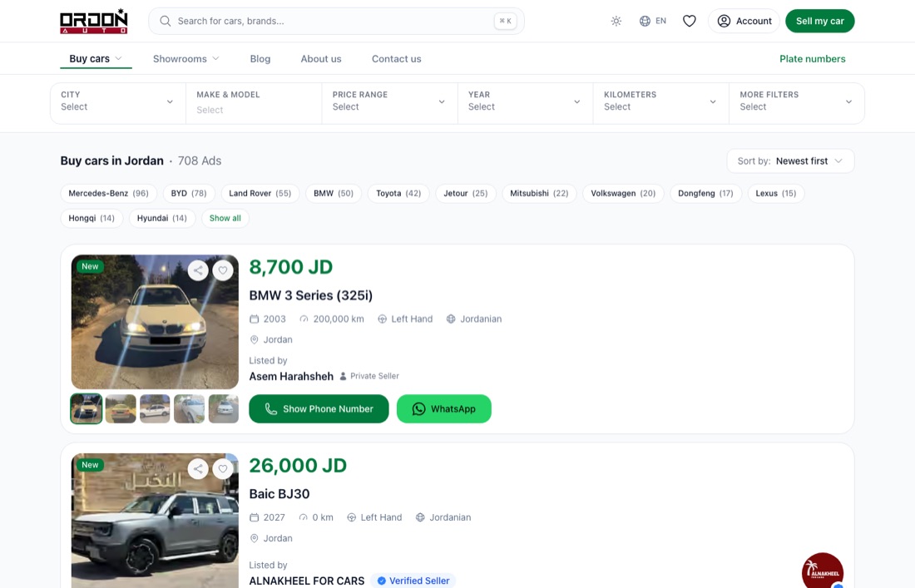Filter by Land Rover (55) chip
This screenshot has height=588, width=915.
click(x=260, y=193)
